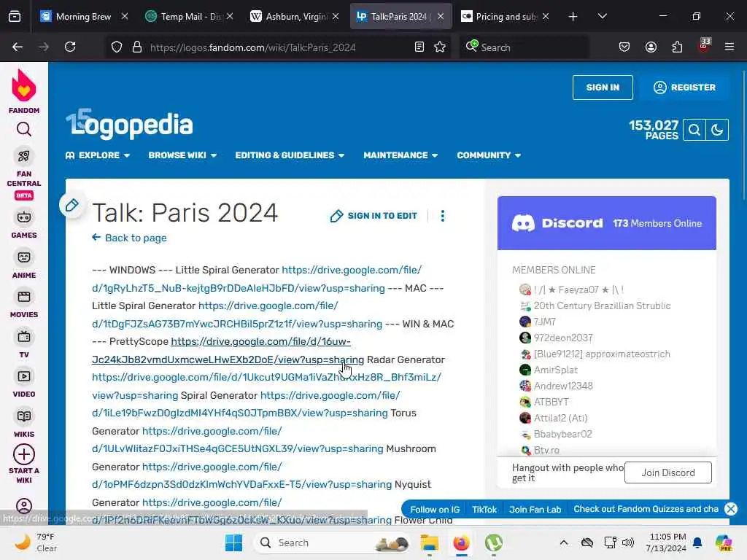Switch to the Ashburn, Virginia Wikipedia tab

(x=295, y=17)
